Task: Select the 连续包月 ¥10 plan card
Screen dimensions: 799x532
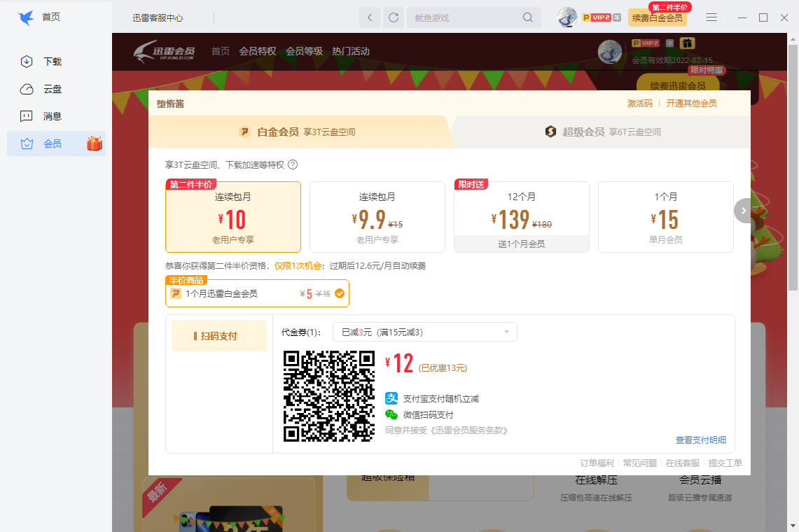Action: pyautogui.click(x=233, y=217)
